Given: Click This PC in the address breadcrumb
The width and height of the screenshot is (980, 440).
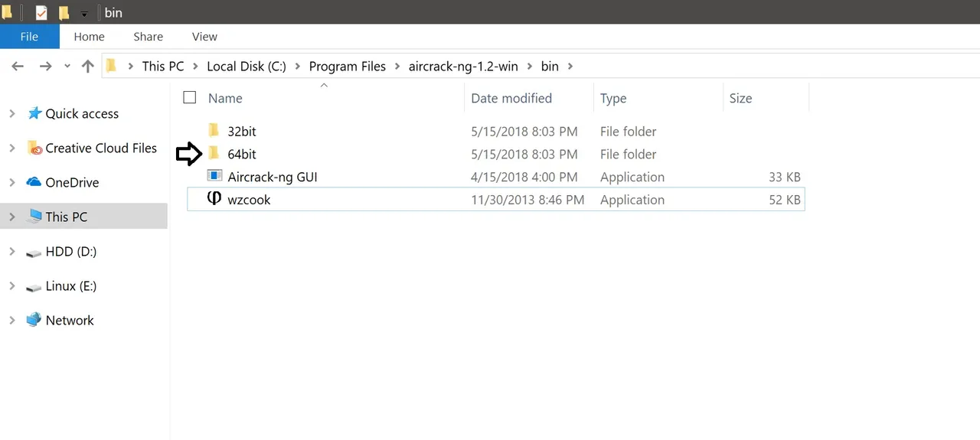Looking at the screenshot, I should (163, 67).
